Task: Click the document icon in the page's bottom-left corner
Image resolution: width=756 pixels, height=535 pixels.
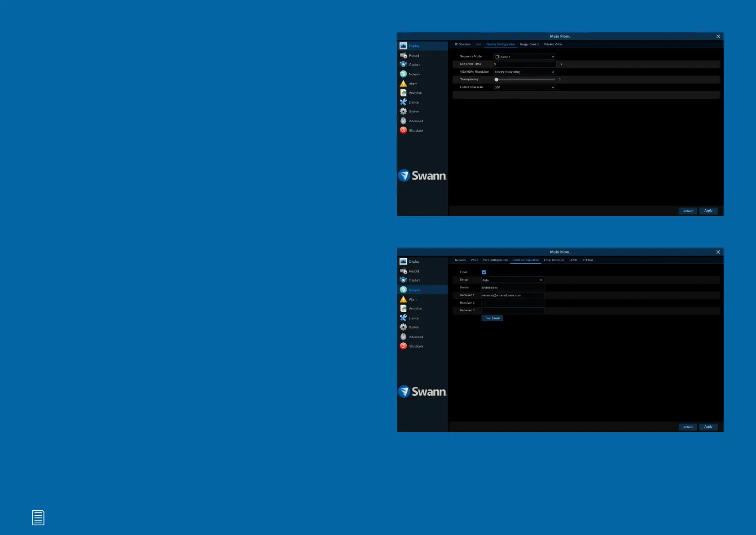Action: [x=38, y=518]
